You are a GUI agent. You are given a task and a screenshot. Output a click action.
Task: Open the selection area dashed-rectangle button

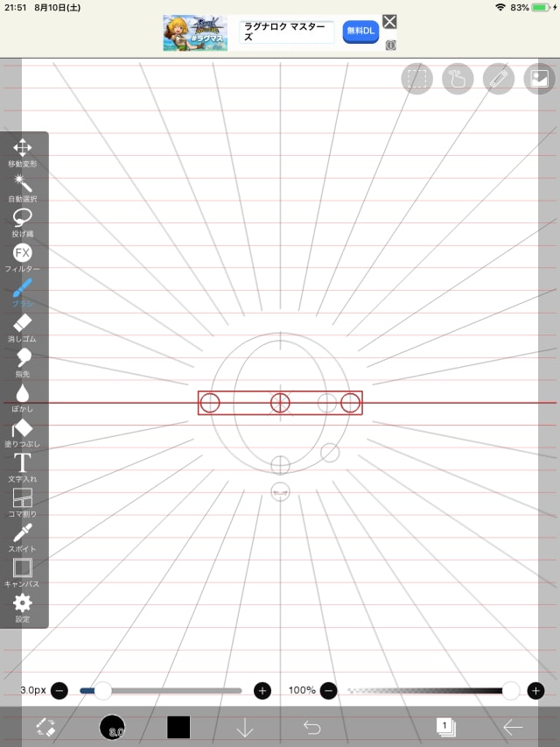[416, 79]
